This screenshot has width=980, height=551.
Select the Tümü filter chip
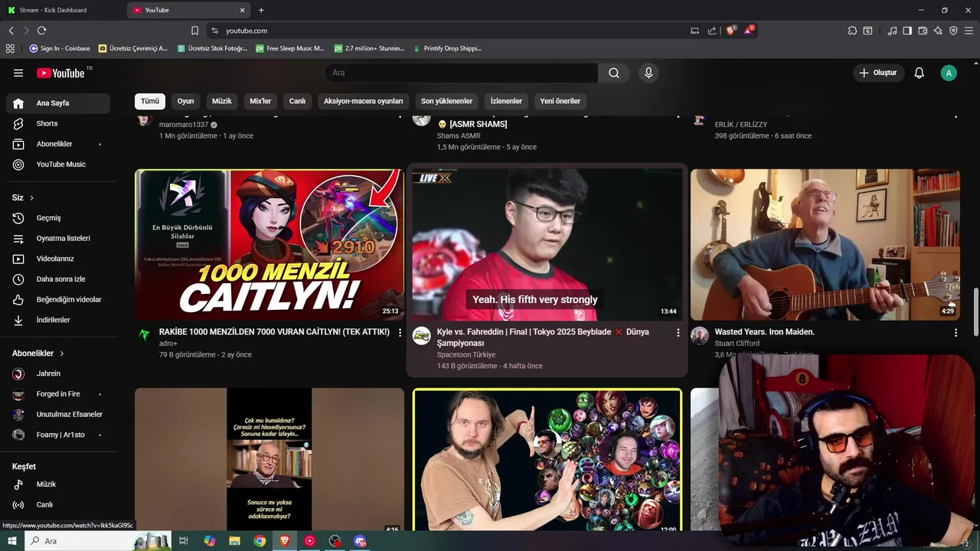(150, 101)
